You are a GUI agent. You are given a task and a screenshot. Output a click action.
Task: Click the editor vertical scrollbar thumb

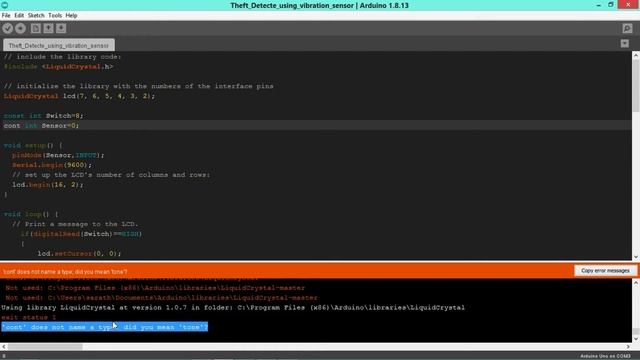pyautogui.click(x=636, y=87)
